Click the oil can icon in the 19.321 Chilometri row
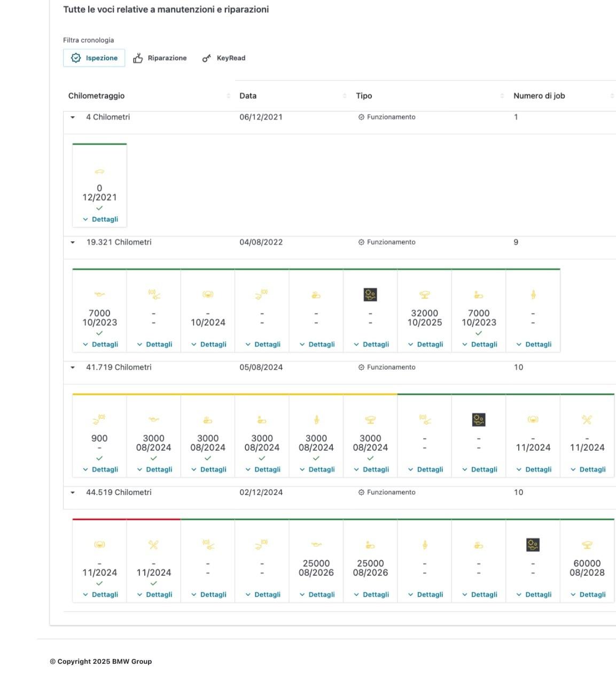 tap(99, 294)
